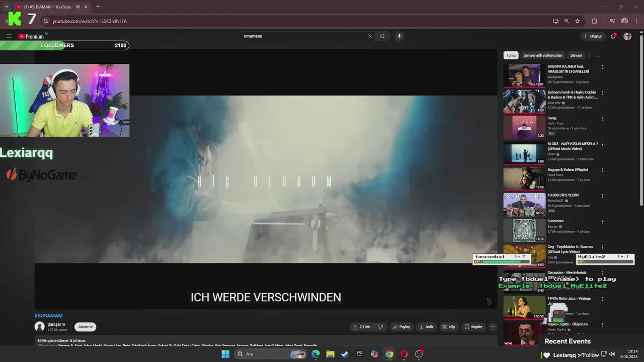Select the Şanışer adlı yükleyiciden chip
Image resolution: width=644 pixels, height=362 pixels.
(x=543, y=55)
